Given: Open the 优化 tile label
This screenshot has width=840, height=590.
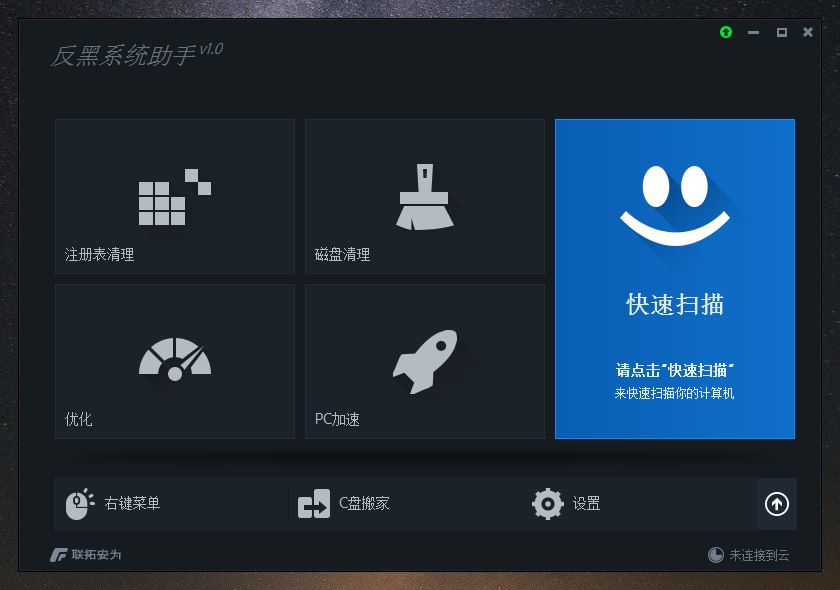Looking at the screenshot, I should click(79, 419).
